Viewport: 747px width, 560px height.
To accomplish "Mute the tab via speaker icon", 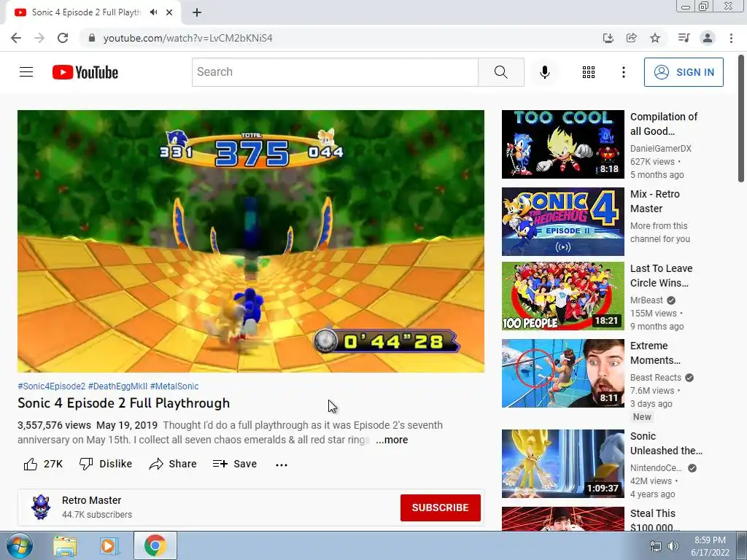I will pos(153,12).
